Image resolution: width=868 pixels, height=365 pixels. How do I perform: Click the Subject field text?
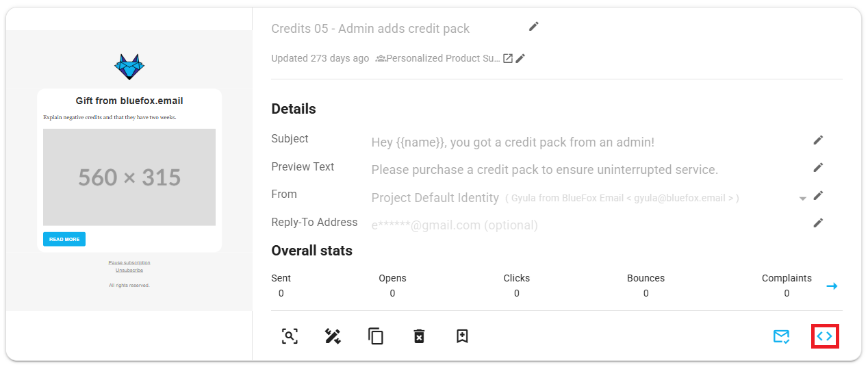513,142
